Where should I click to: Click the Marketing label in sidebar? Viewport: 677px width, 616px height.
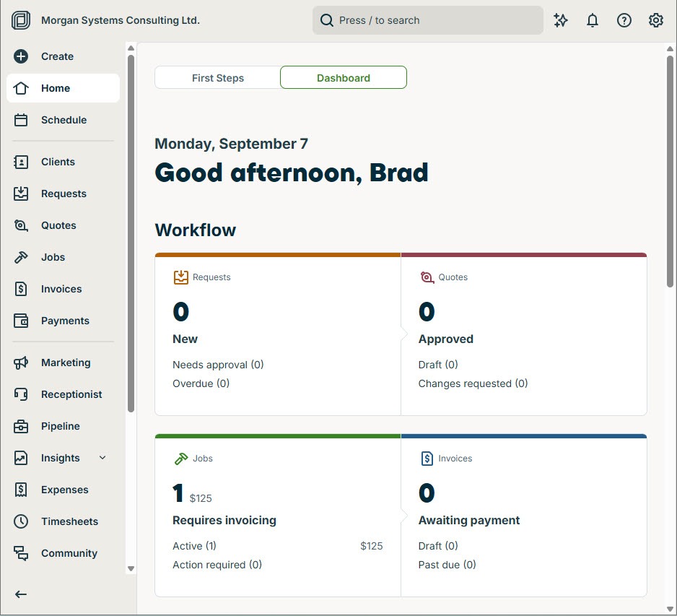pos(66,363)
